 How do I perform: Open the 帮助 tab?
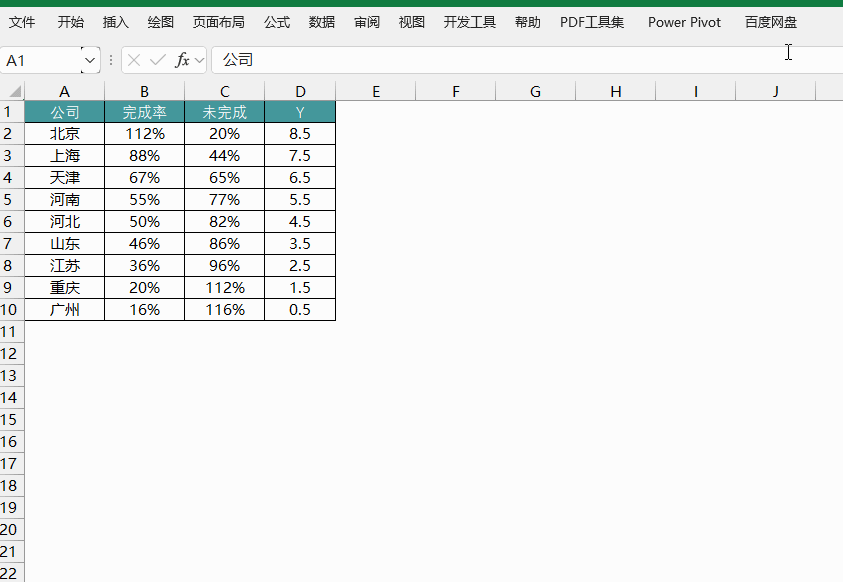[527, 22]
